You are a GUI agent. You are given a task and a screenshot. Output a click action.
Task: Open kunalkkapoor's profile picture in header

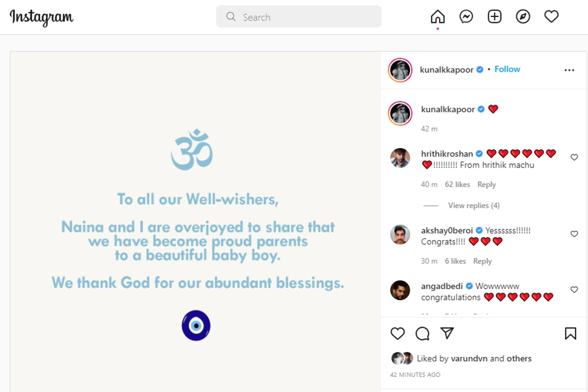tap(400, 70)
